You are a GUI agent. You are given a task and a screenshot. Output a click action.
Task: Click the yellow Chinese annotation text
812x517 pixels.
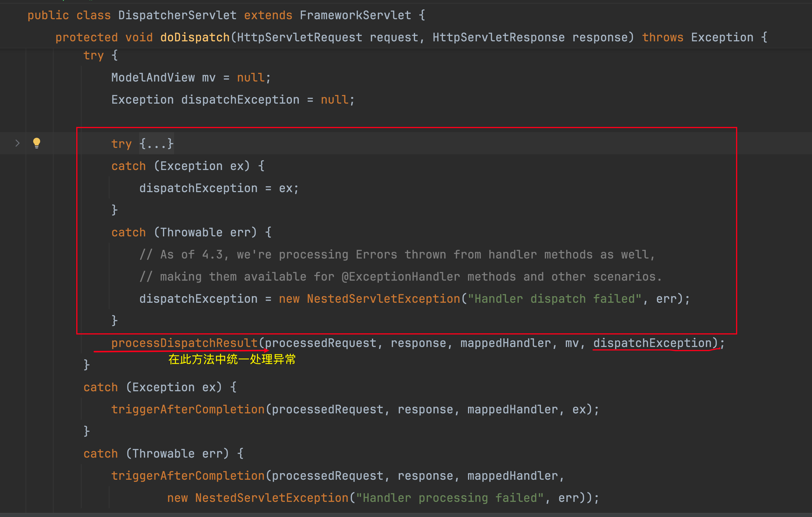coord(232,360)
